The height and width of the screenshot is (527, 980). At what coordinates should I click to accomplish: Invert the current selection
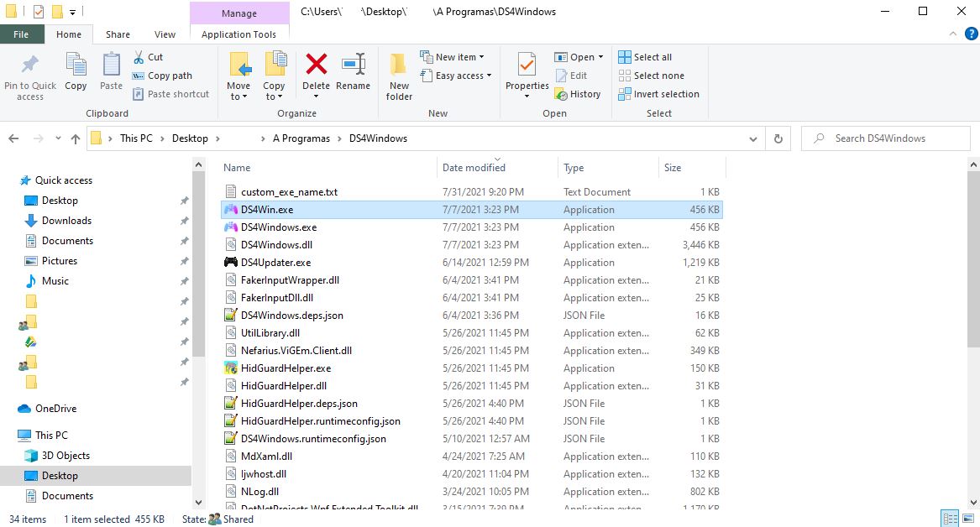coord(658,94)
